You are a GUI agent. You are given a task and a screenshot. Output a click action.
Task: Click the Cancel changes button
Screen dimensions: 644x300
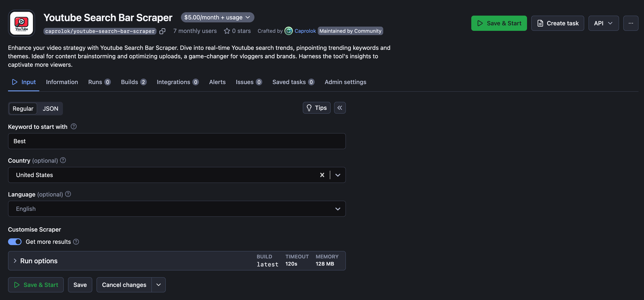click(x=124, y=285)
